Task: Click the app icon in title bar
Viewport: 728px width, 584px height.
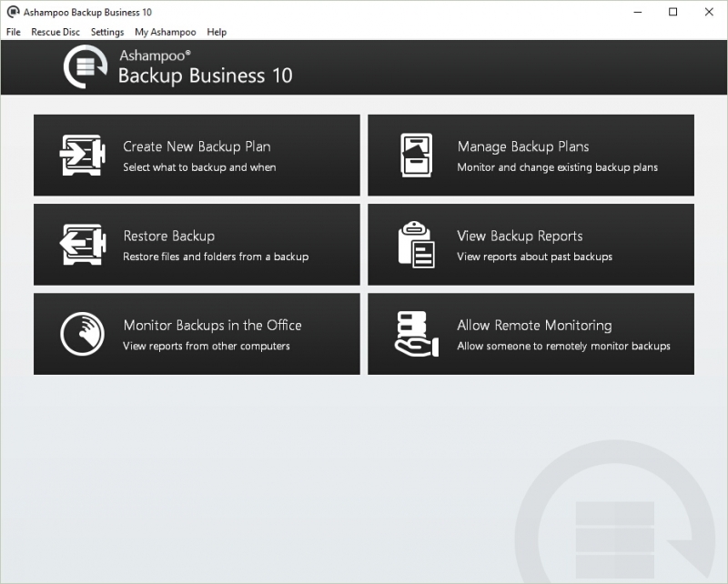Action: (13, 12)
